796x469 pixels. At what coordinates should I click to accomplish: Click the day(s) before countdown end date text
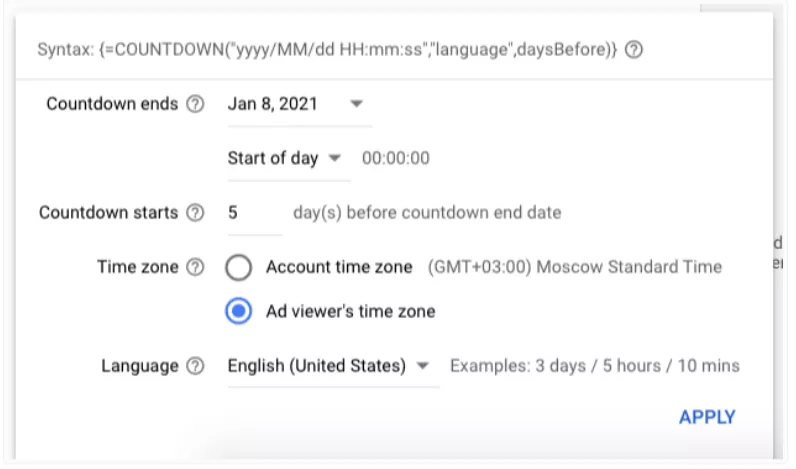pyautogui.click(x=427, y=213)
